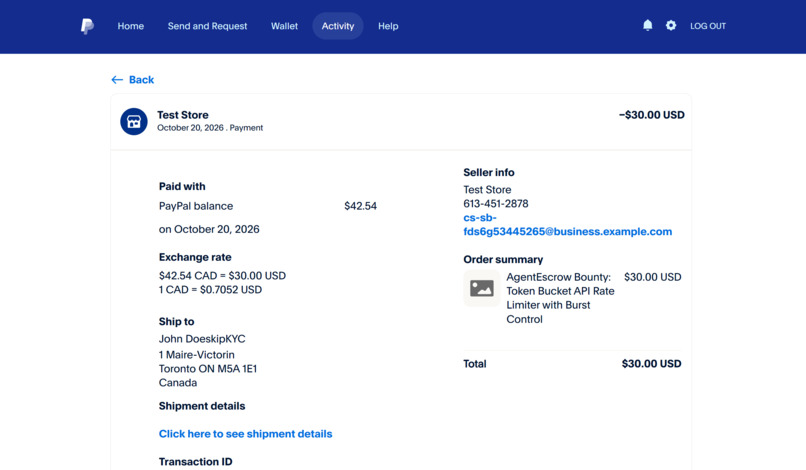Viewport: 806px width, 470px height.
Task: Click the item price $30.00 USD
Action: [x=653, y=277]
